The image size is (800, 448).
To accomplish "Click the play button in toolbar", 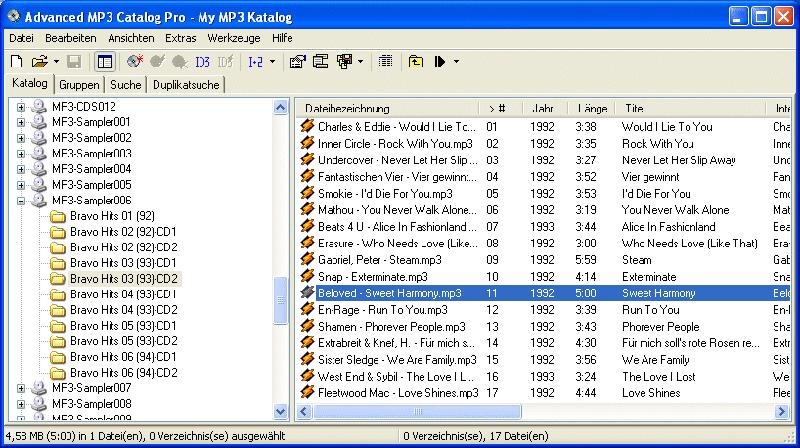I will [439, 62].
